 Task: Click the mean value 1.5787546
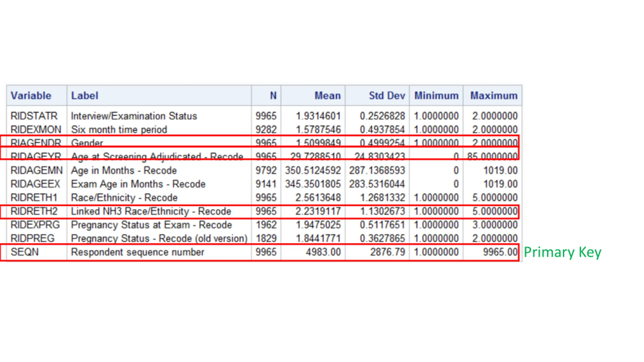click(x=318, y=129)
